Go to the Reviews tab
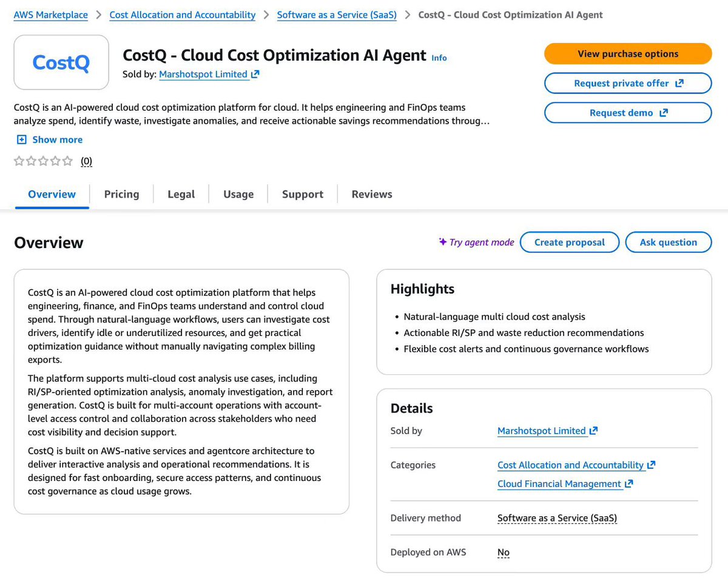 point(372,194)
